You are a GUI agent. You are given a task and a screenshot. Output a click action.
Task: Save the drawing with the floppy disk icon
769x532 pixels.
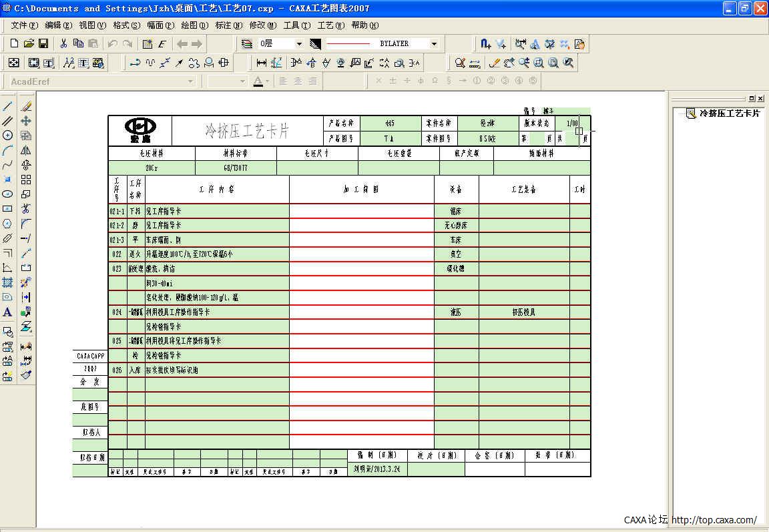tap(43, 43)
